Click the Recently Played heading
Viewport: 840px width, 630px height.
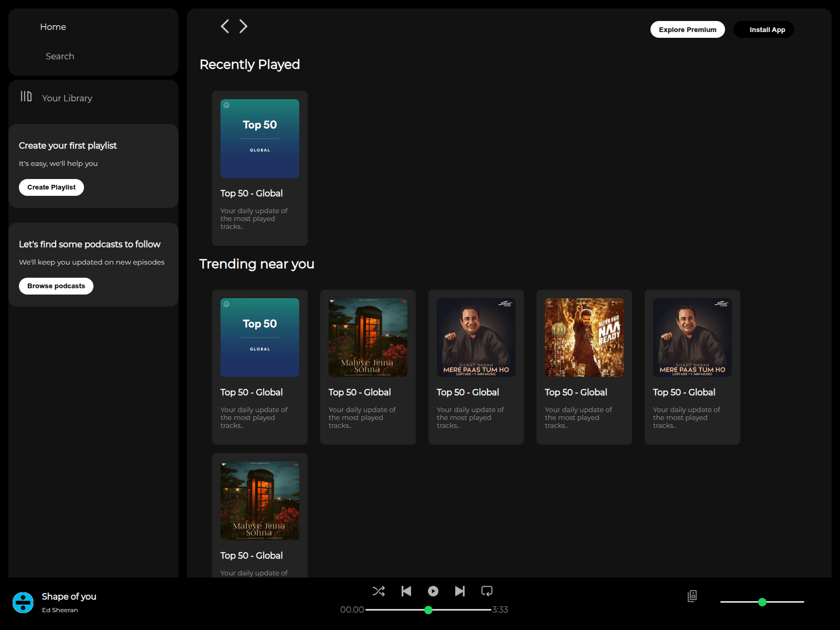point(250,65)
